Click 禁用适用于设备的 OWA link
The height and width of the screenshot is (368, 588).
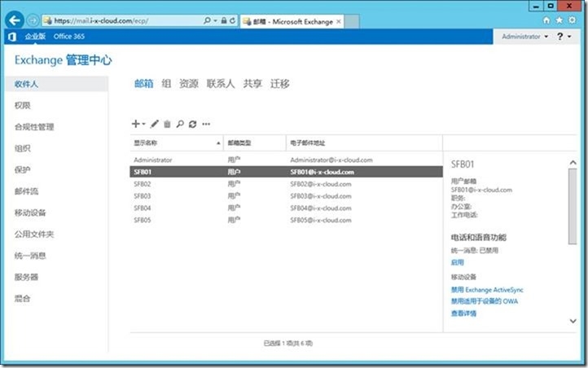[x=485, y=301]
